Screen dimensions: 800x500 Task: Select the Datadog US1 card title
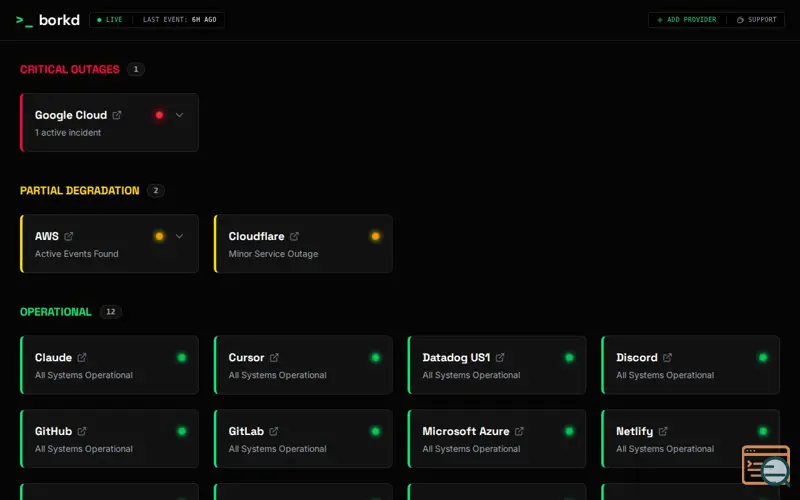tap(456, 358)
